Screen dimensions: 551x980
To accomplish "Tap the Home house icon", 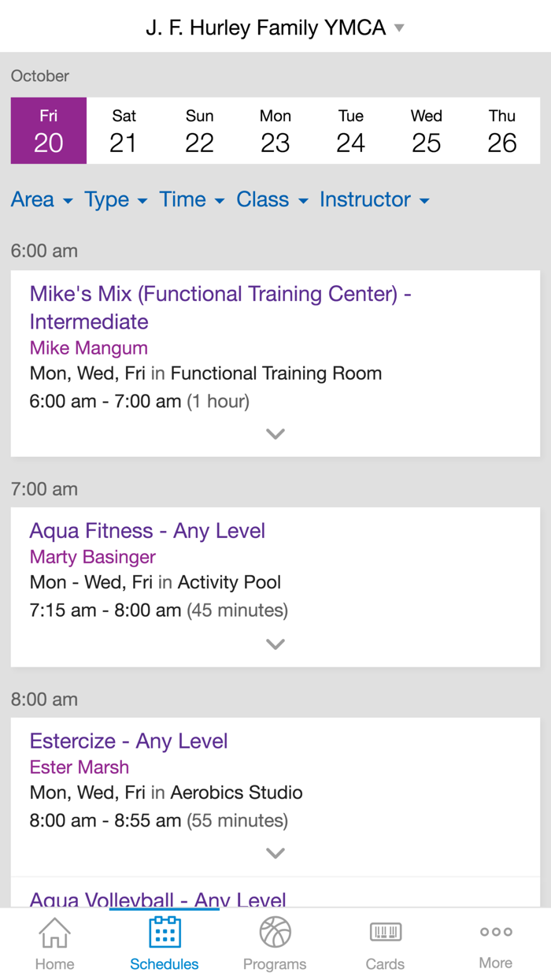I will coord(54,934).
